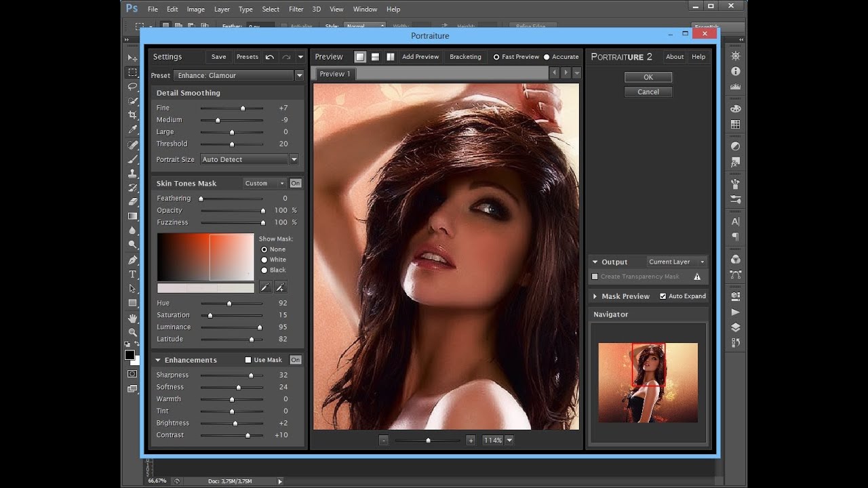
Task: Select the Photoshop Type tool
Action: [132, 274]
